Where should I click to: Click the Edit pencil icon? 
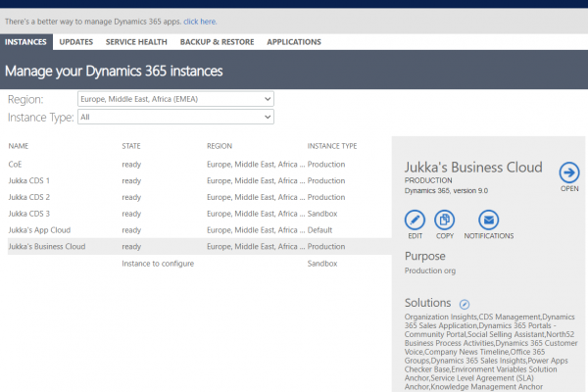click(415, 220)
